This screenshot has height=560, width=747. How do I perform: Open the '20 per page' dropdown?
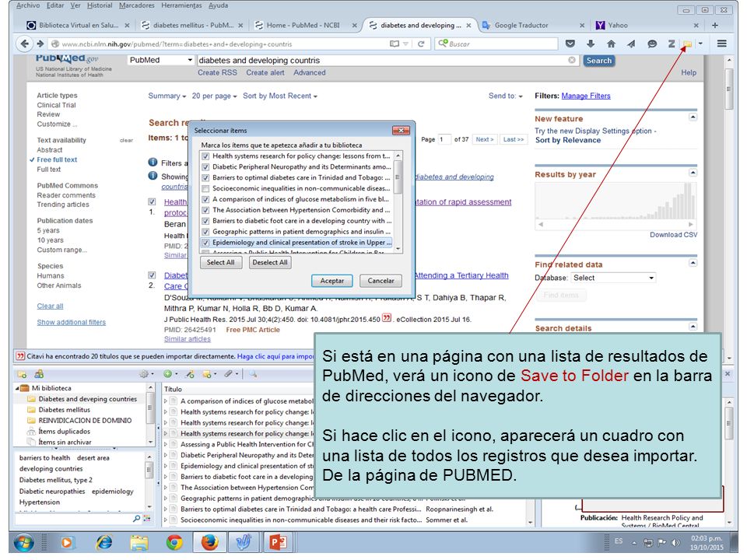coord(214,96)
